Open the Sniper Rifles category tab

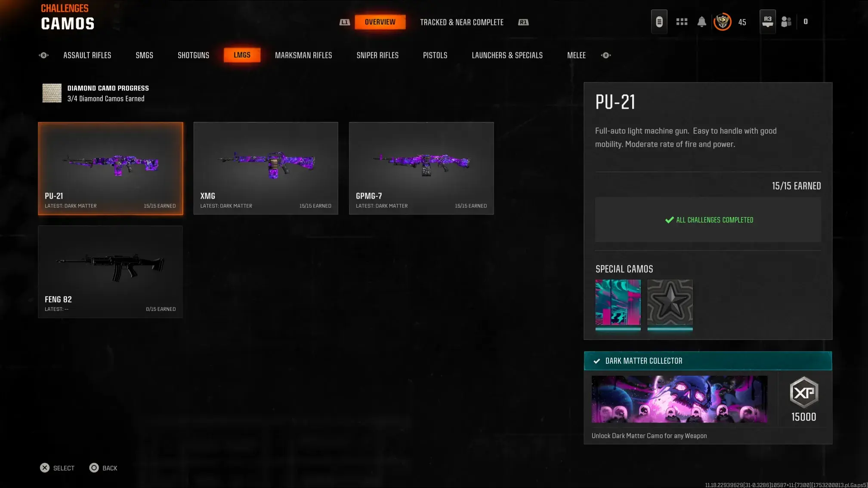click(377, 55)
